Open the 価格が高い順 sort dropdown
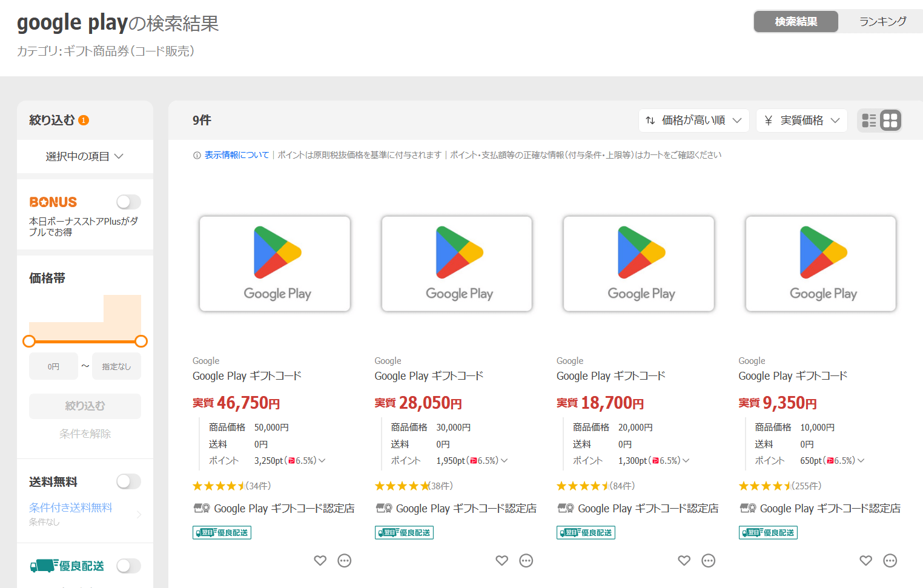The image size is (923, 588). (693, 121)
